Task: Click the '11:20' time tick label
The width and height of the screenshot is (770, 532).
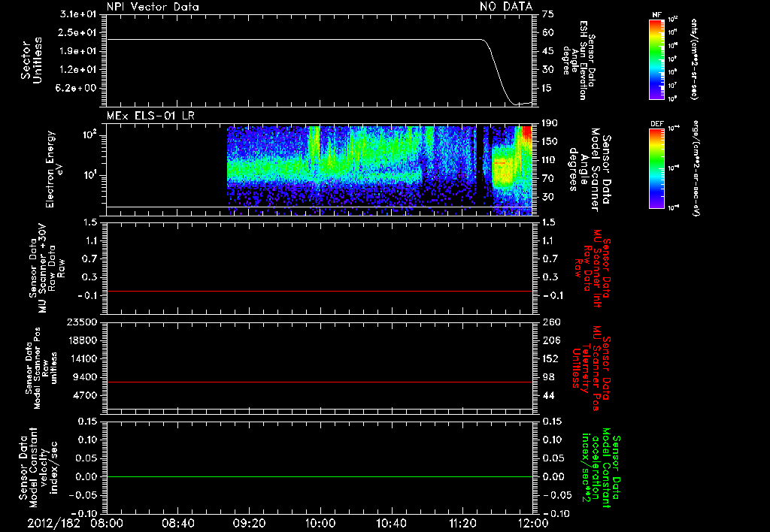Action: (x=462, y=523)
